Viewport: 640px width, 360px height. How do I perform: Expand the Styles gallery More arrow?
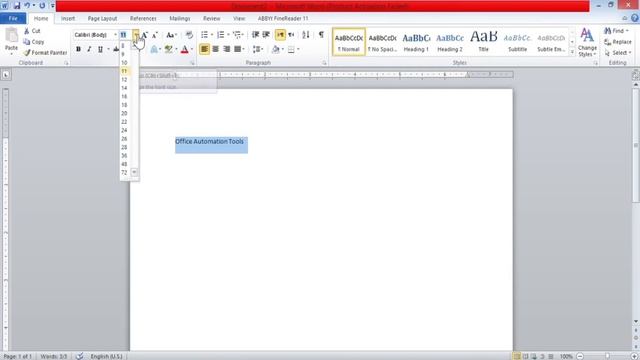[x=572, y=52]
